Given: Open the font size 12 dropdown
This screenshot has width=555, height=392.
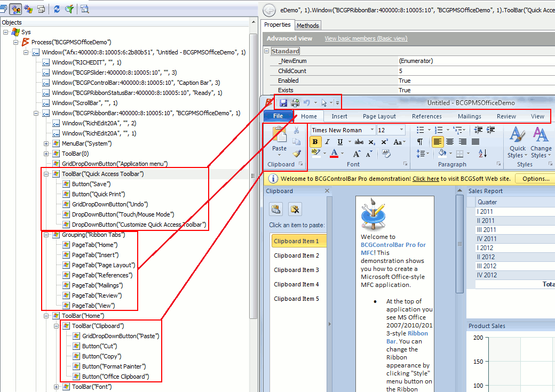Looking at the screenshot, I should [401, 130].
